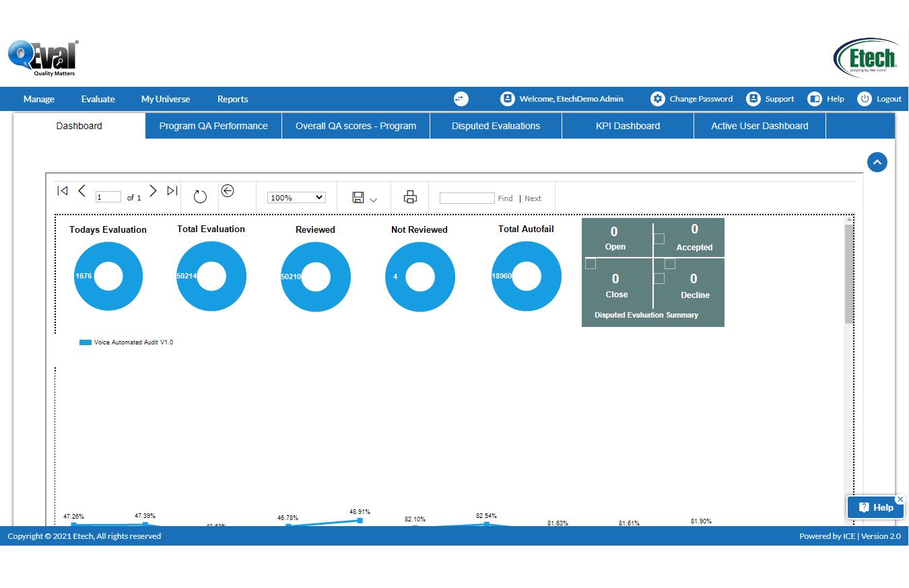Click the go back arrow icon
Screen dimensions: 909x588
tap(228, 191)
